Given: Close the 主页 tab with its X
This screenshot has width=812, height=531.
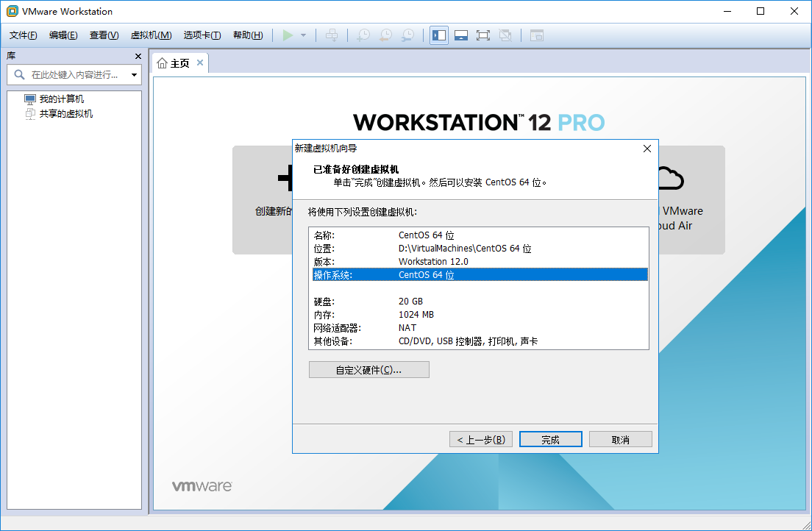Looking at the screenshot, I should 200,63.
